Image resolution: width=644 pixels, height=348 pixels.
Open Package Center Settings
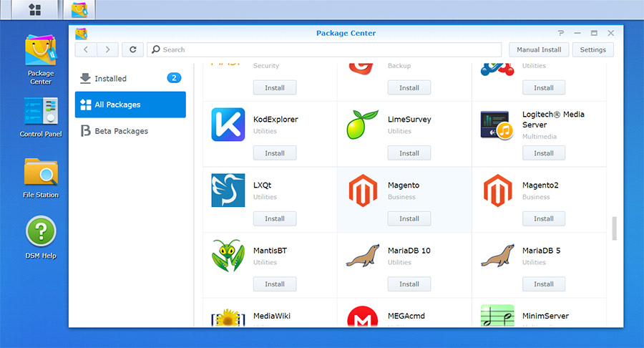[592, 49]
